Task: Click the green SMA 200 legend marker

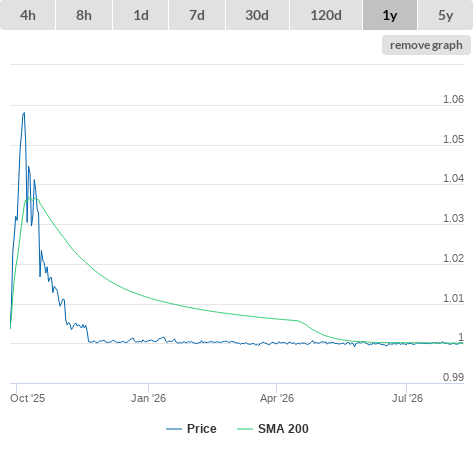Action: (x=245, y=429)
